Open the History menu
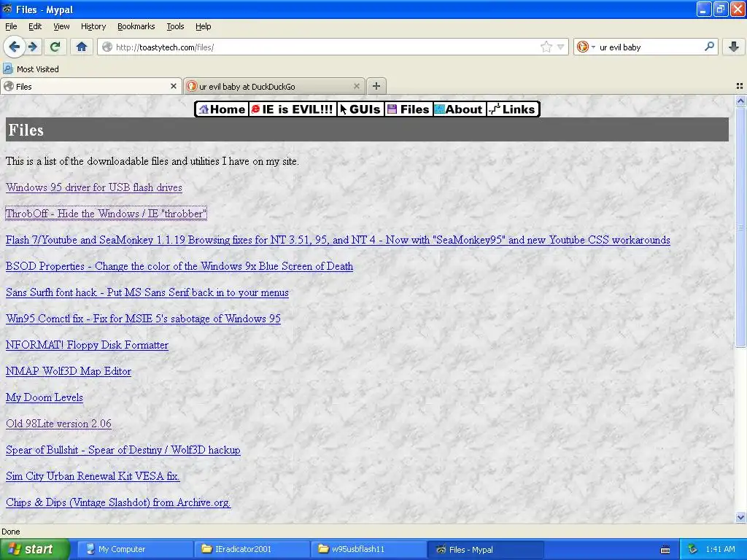This screenshot has height=560, width=747. point(93,26)
